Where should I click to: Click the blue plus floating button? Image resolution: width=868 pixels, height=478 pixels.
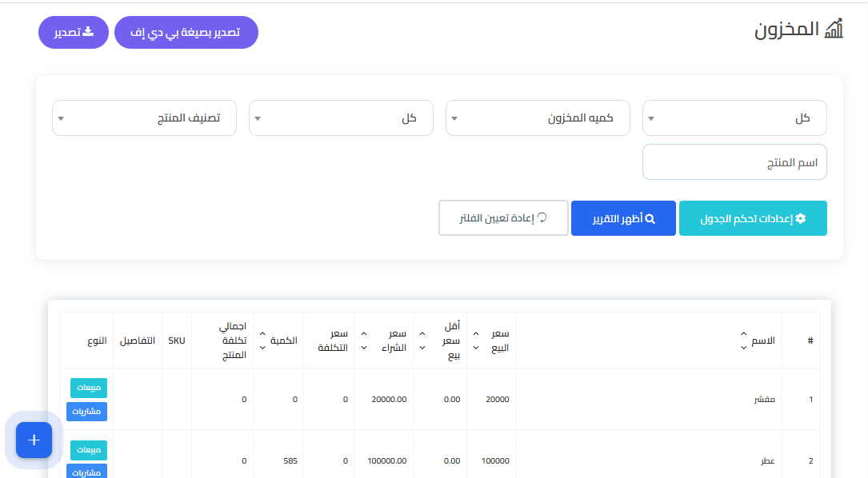point(34,440)
